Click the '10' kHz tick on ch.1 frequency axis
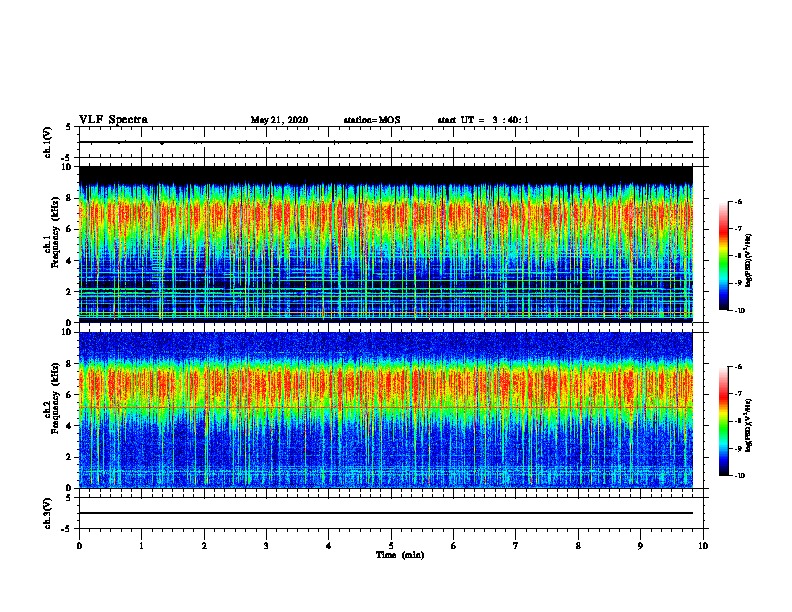Image resolution: width=792 pixels, height=612 pixels. point(67,167)
